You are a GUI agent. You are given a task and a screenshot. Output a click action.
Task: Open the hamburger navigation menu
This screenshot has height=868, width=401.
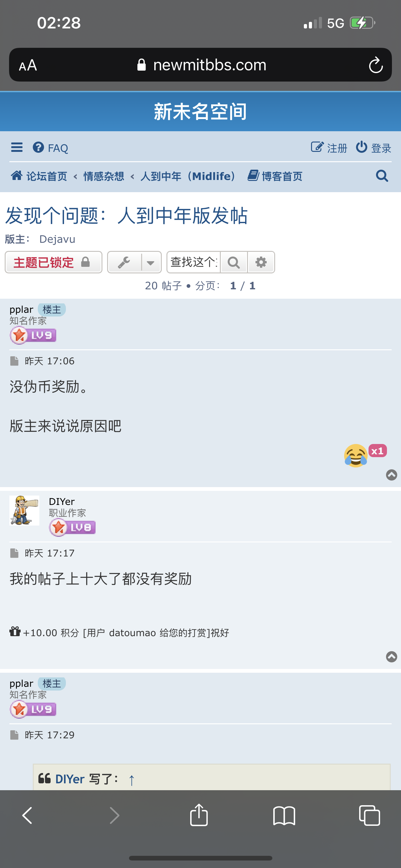[x=17, y=147]
